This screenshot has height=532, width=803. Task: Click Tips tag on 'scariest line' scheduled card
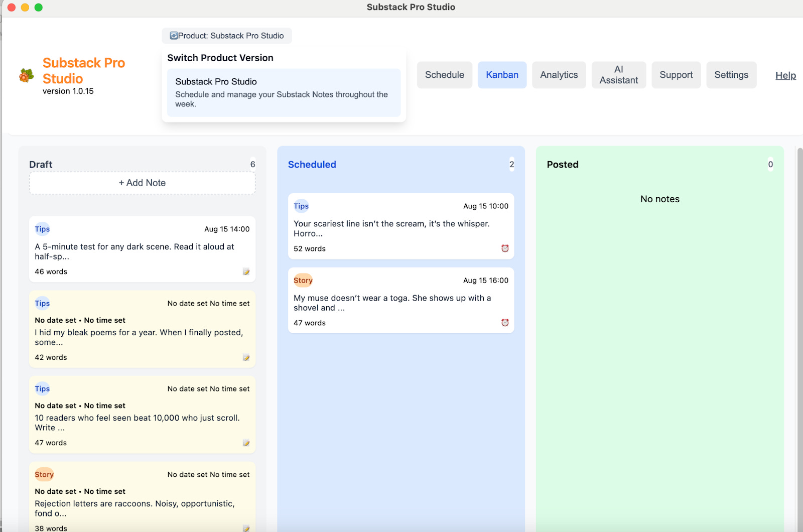[x=301, y=206]
